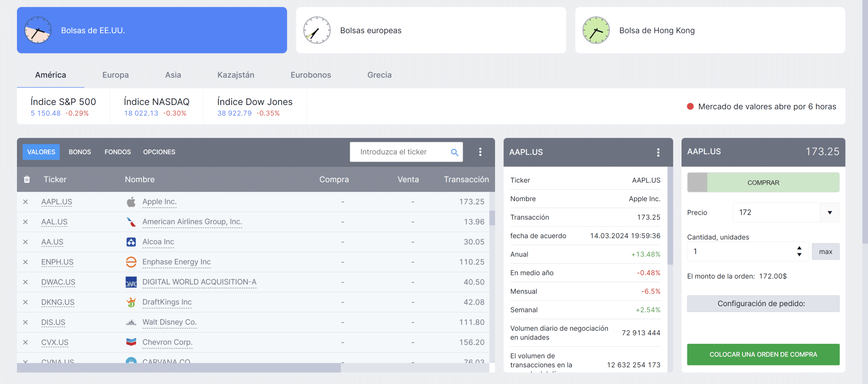Viewport: 868px width, 384px height.
Task: Click the Apple logo icon
Action: 131,202
